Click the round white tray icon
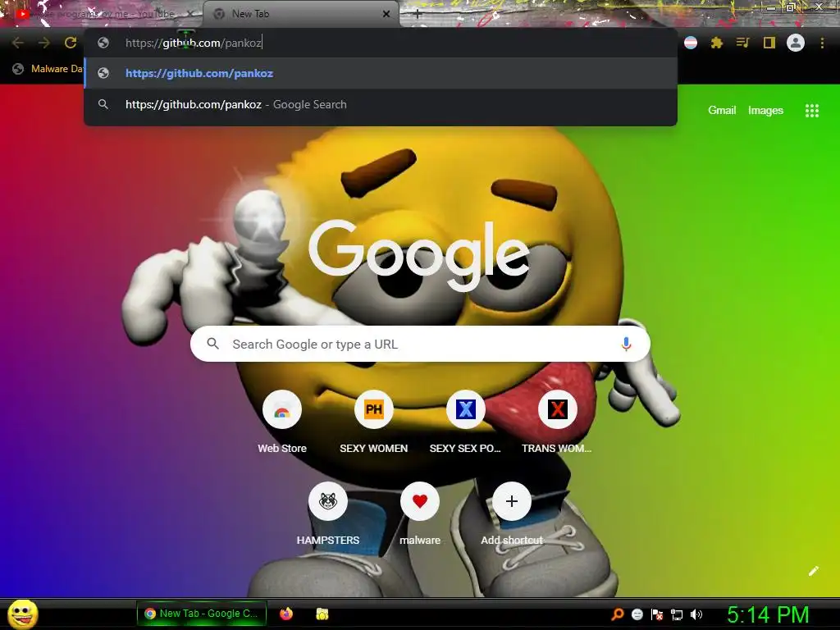 (x=637, y=614)
